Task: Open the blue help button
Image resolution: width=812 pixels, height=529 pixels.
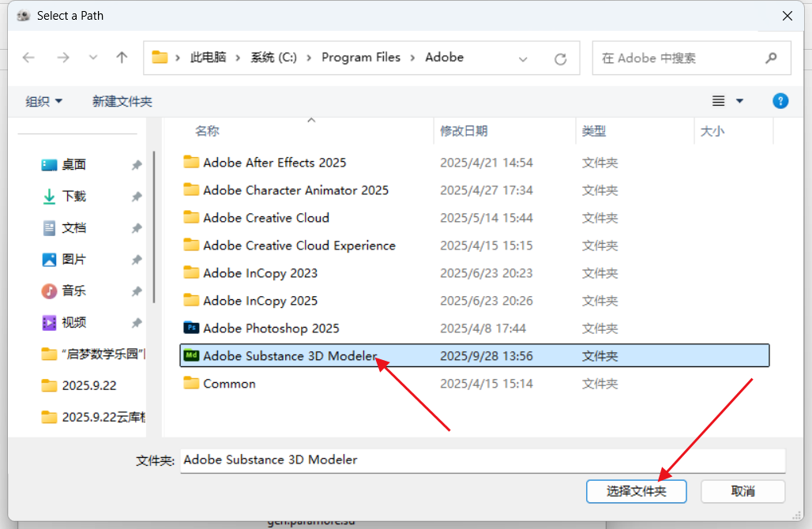Action: pos(780,101)
